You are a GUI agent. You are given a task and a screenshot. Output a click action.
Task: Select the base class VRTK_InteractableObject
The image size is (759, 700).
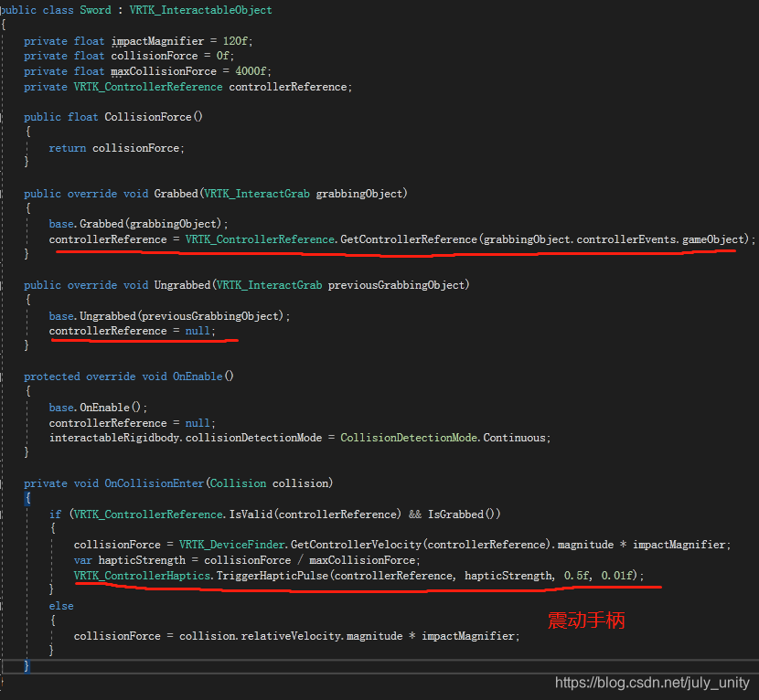tap(201, 10)
